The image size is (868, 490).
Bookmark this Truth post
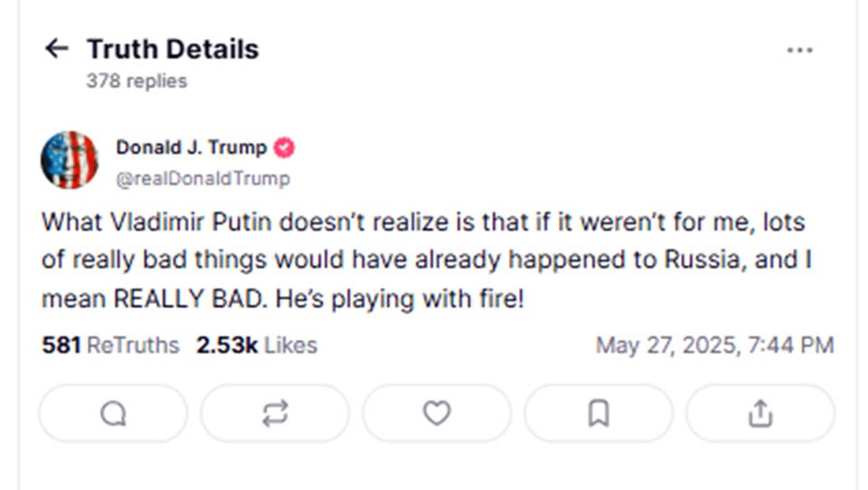[x=599, y=413]
